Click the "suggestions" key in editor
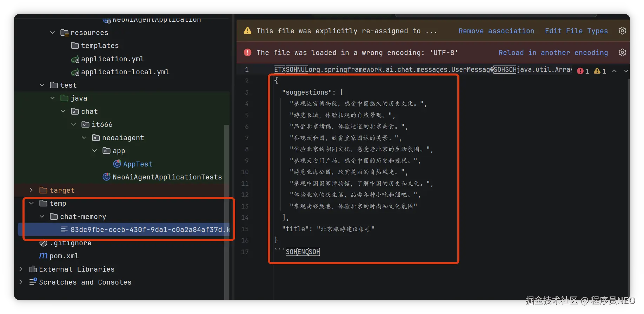This screenshot has height=314, width=644. click(307, 92)
